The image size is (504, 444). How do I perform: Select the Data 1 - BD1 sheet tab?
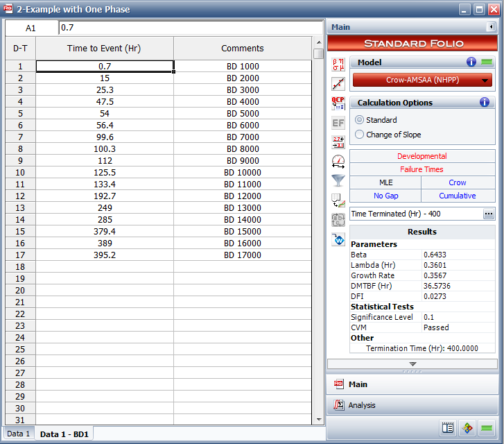point(64,434)
